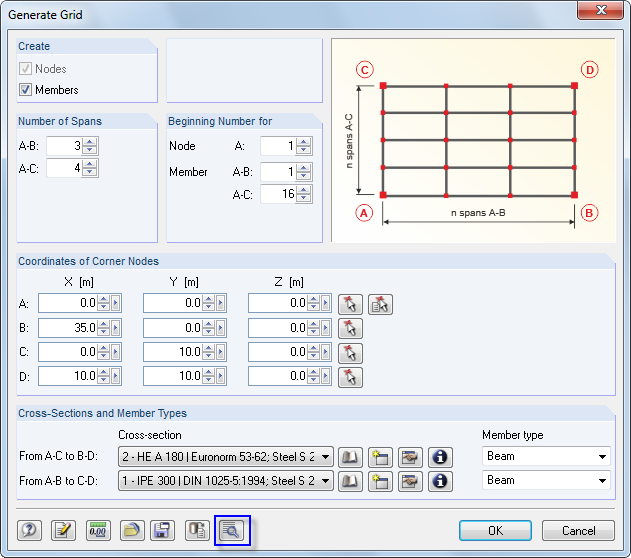631x558 pixels.
Task: Edit cross-section in From A-C to B-D row
Action: [410, 457]
